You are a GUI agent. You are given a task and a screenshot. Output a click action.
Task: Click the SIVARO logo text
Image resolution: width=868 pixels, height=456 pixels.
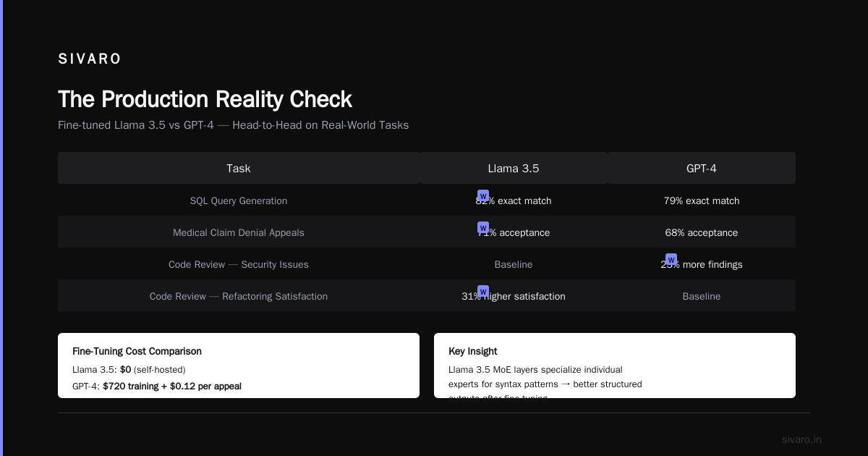tap(90, 59)
